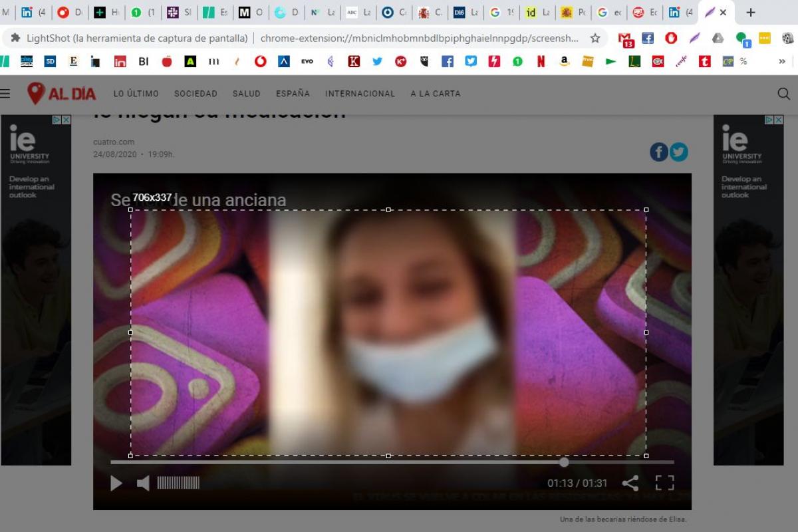Open the SALUD section

[x=246, y=94]
